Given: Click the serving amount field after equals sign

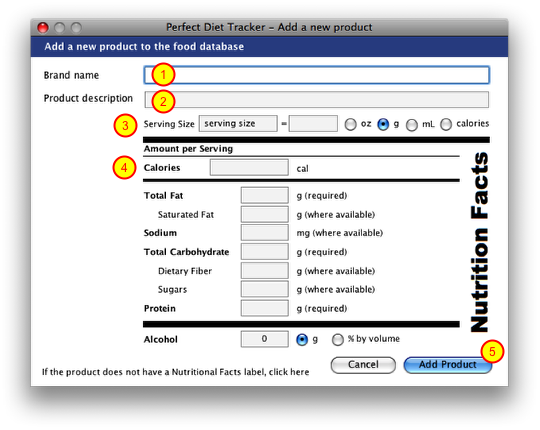Looking at the screenshot, I should [313, 124].
